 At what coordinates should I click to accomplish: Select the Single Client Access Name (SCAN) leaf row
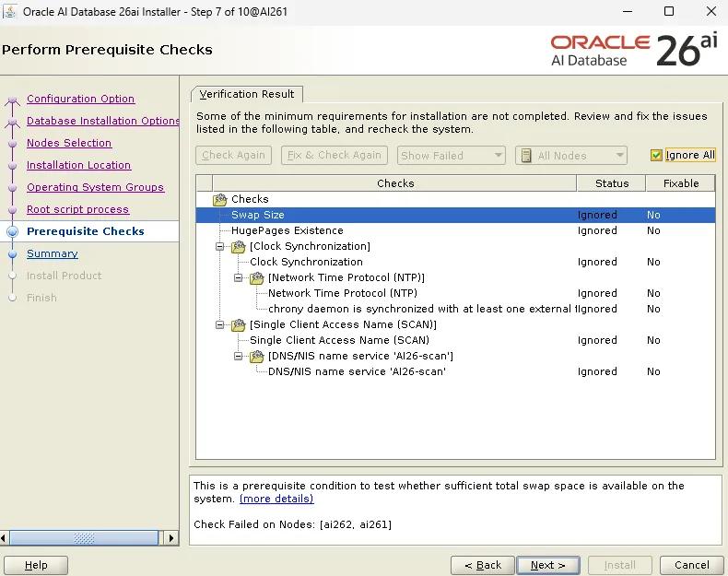tap(455, 340)
